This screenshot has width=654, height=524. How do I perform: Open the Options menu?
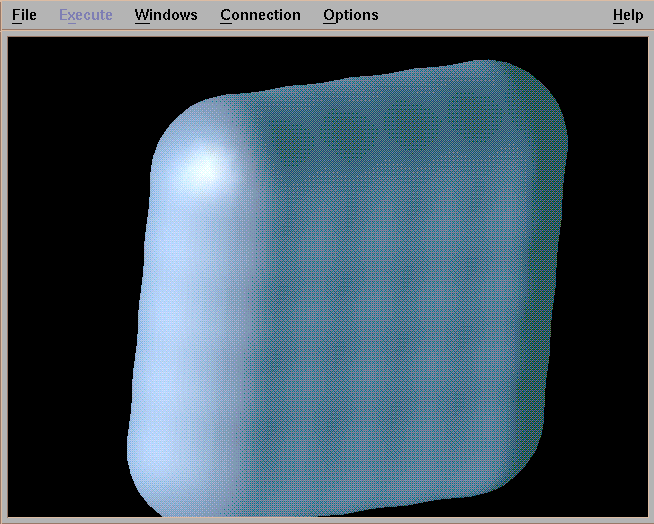(x=350, y=15)
